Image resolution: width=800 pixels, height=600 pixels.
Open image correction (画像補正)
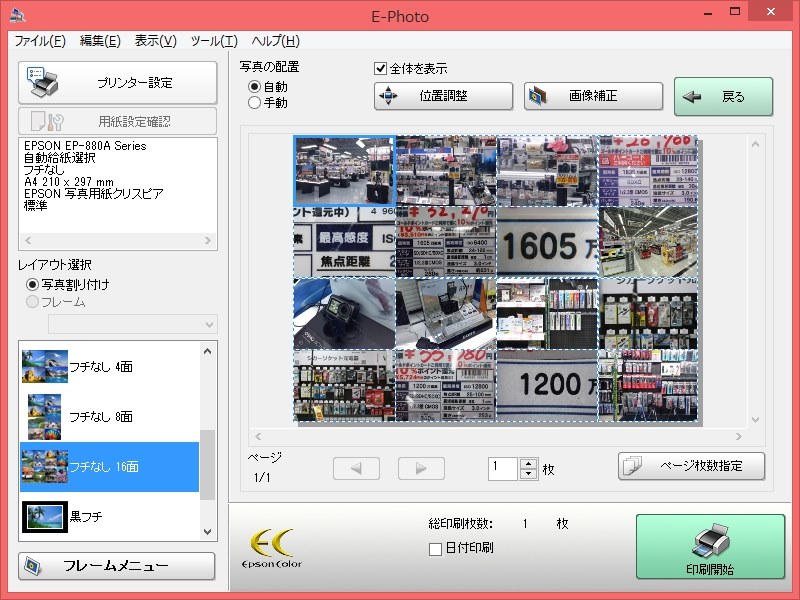click(593, 96)
